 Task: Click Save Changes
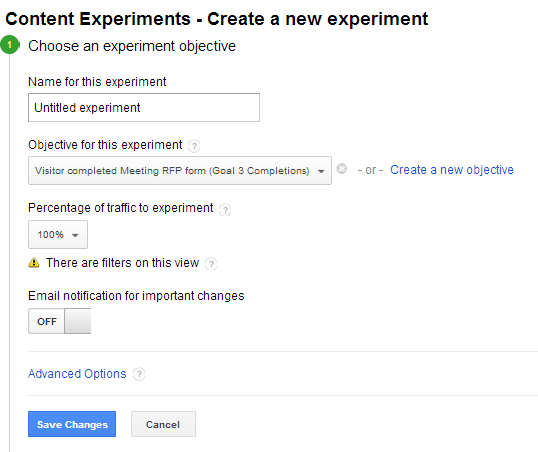(72, 424)
